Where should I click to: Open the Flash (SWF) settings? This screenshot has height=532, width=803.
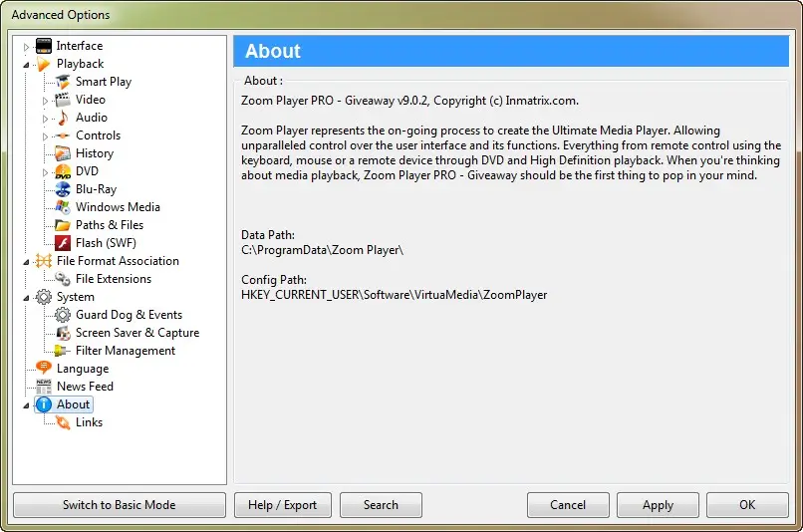pyautogui.click(x=106, y=243)
